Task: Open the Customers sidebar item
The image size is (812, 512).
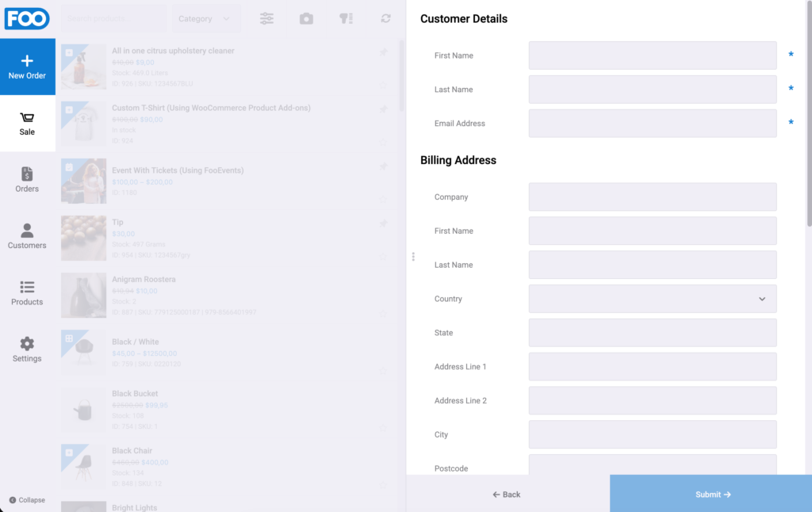Action: click(x=27, y=236)
